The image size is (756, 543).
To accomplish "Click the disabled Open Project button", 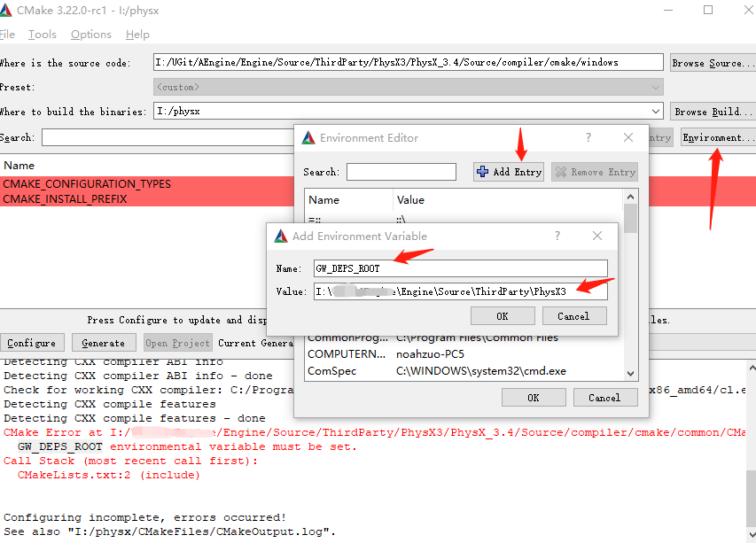I will pyautogui.click(x=178, y=343).
